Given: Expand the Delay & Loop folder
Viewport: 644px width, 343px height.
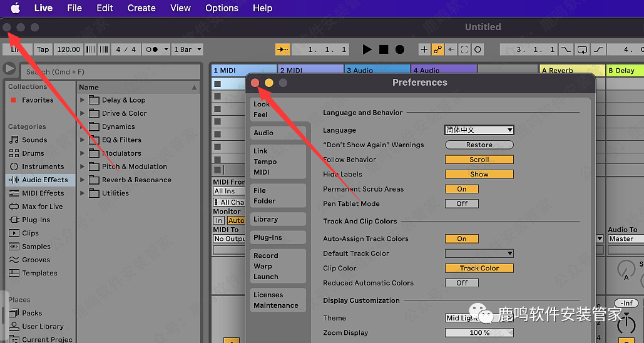Looking at the screenshot, I should pyautogui.click(x=82, y=100).
